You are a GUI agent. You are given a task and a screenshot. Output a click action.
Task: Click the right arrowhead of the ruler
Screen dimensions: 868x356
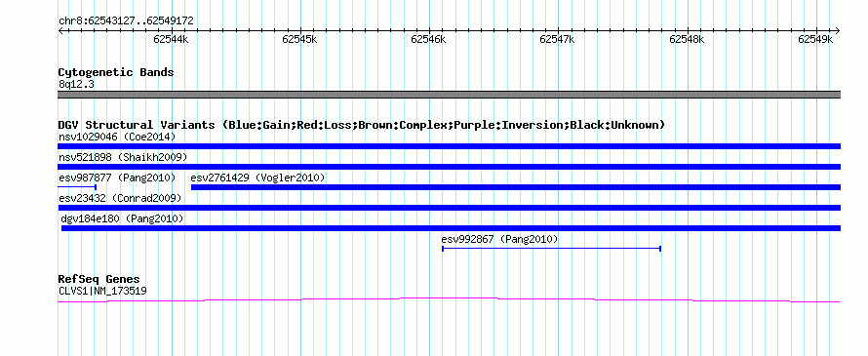coord(838,30)
